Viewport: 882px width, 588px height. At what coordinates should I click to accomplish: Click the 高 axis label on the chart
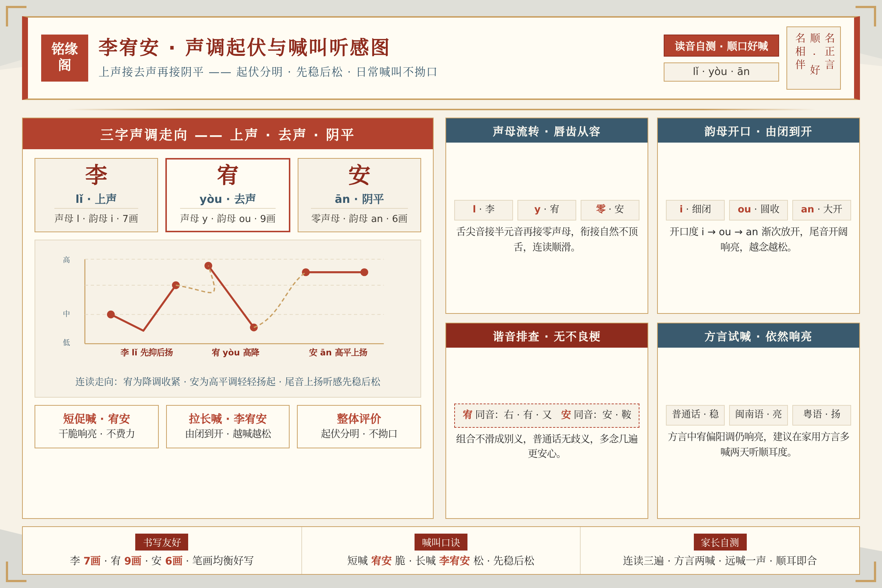click(x=67, y=260)
